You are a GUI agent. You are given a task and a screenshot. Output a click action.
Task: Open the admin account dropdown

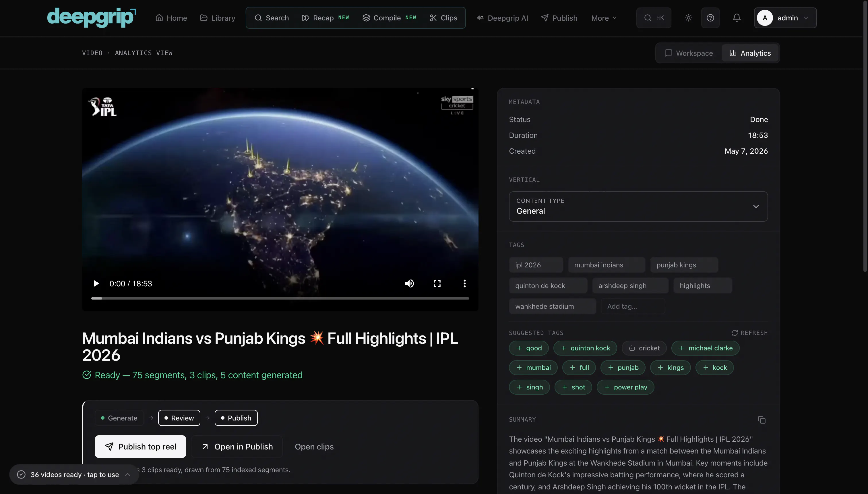(x=785, y=18)
